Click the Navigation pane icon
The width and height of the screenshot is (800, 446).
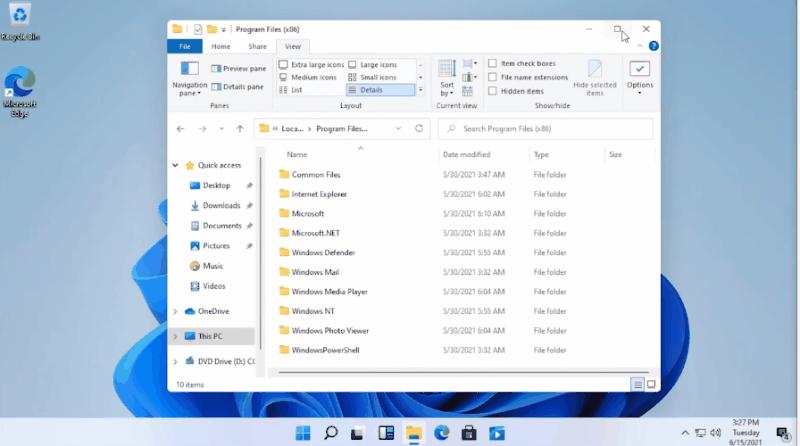coord(189,69)
